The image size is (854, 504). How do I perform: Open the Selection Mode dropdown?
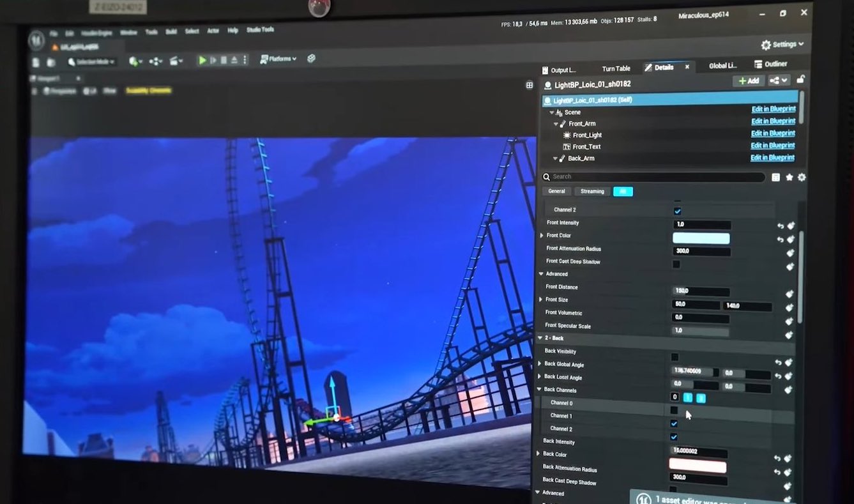(x=91, y=62)
